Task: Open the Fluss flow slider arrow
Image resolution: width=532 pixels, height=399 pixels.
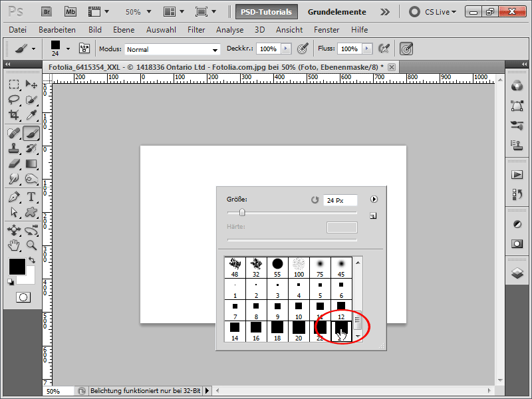Action: (x=367, y=49)
